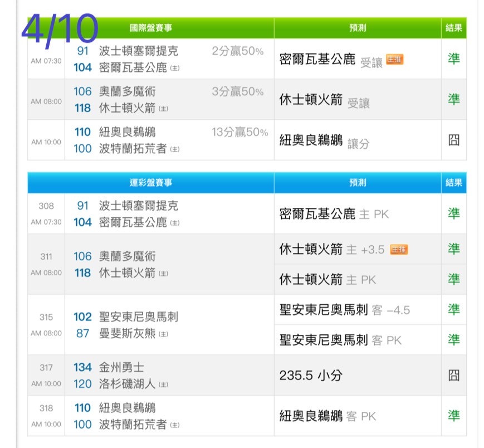The height and width of the screenshot is (448, 484).
Task: Select the 紐奧良鵜鶘 客 PK prediction
Action: click(328, 416)
